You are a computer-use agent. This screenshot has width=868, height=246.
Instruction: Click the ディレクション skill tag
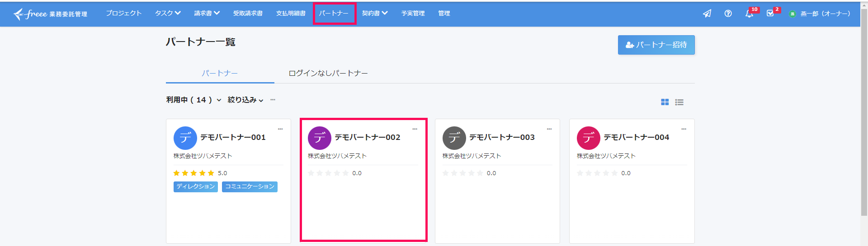click(x=196, y=186)
